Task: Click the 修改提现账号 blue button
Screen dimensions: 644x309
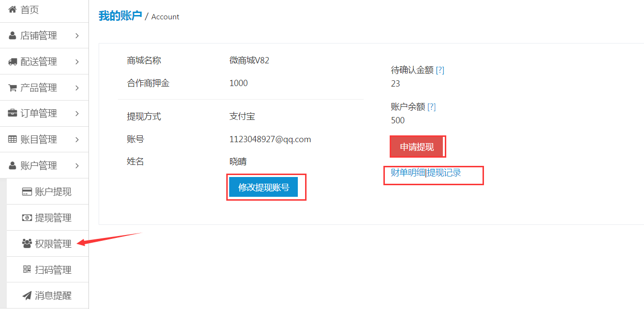Action: [x=263, y=187]
